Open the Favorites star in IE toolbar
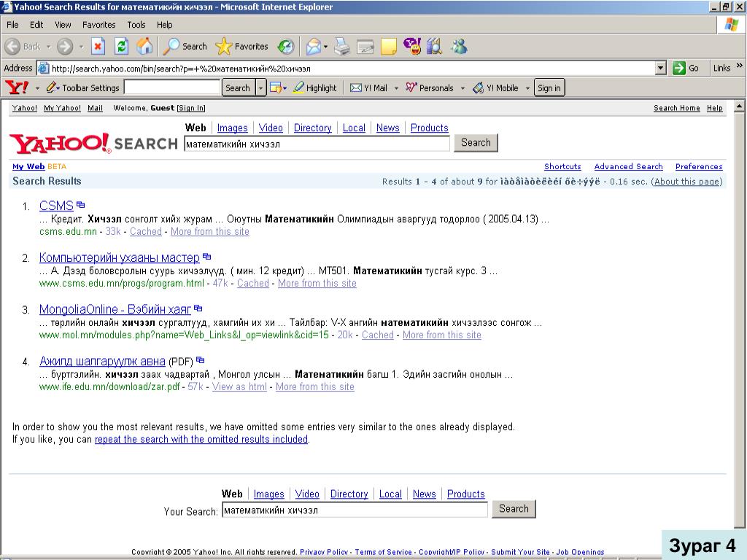747x560 pixels. tap(223, 47)
